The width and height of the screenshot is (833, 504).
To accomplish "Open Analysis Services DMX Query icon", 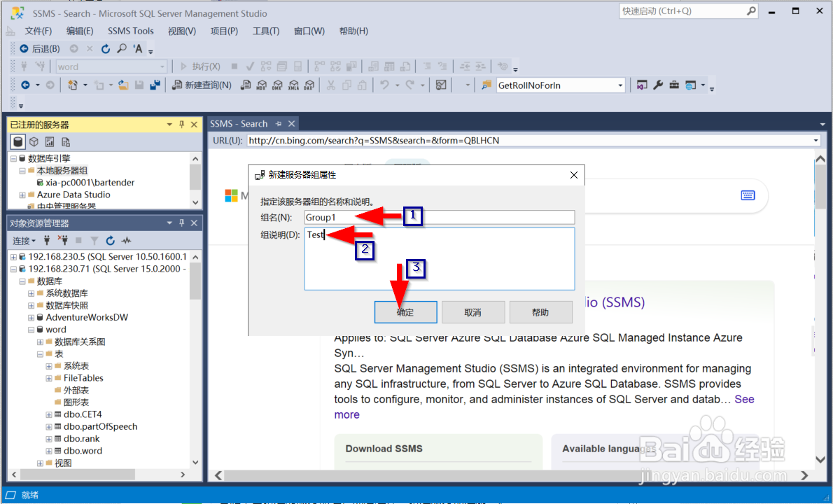I will tap(277, 85).
